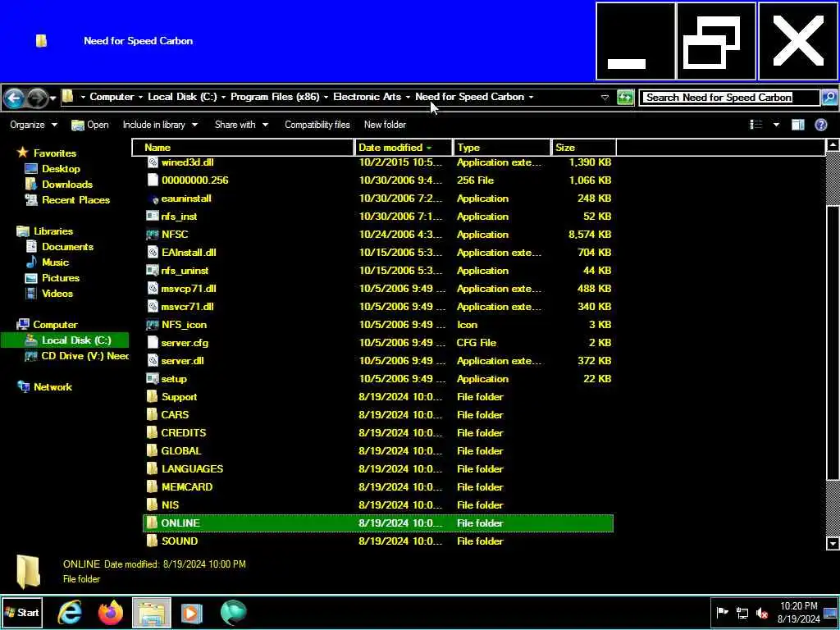
Task: Select the CARS folder icon
Action: (x=153, y=414)
